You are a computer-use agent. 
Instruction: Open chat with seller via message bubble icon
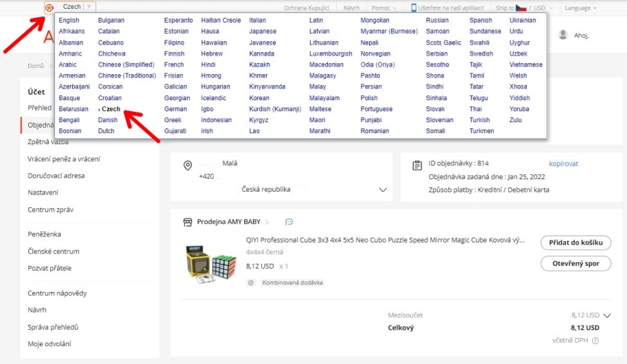pos(289,222)
